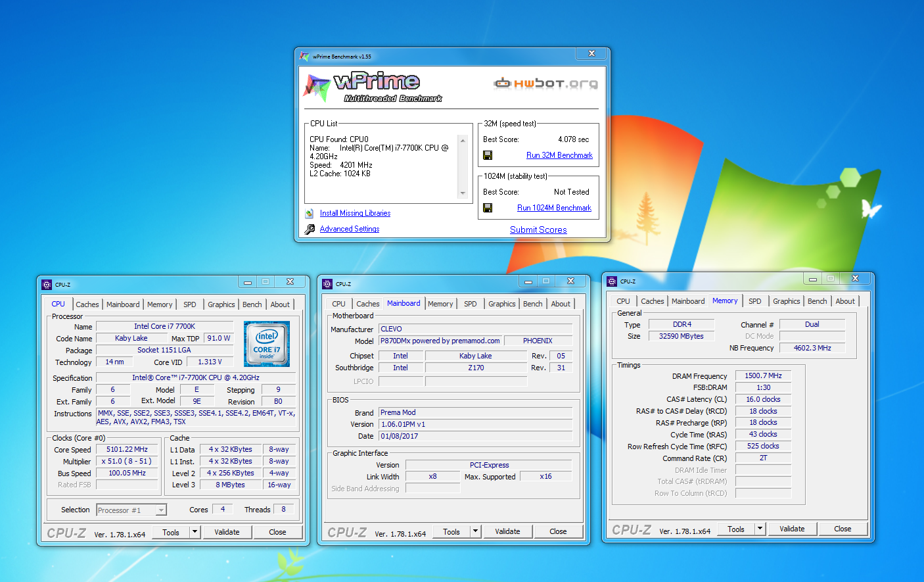924x582 pixels.
Task: Click Close button in Mainboard window
Action: coord(558,531)
